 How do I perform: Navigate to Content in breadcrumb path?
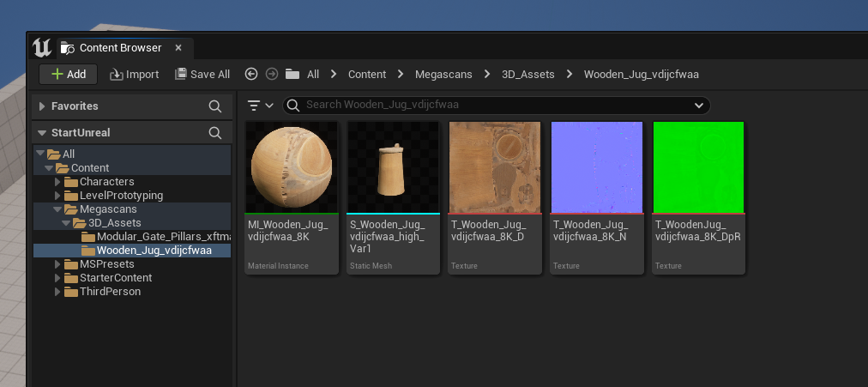pos(367,74)
